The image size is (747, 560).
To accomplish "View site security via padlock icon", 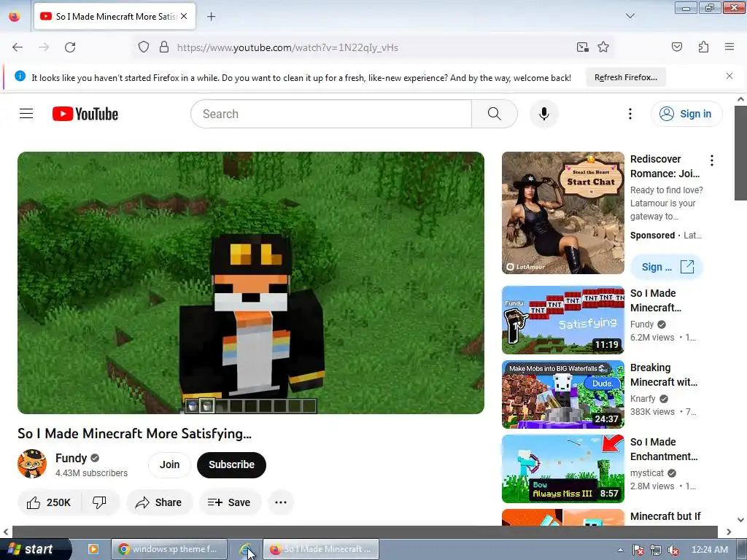I will [x=164, y=47].
